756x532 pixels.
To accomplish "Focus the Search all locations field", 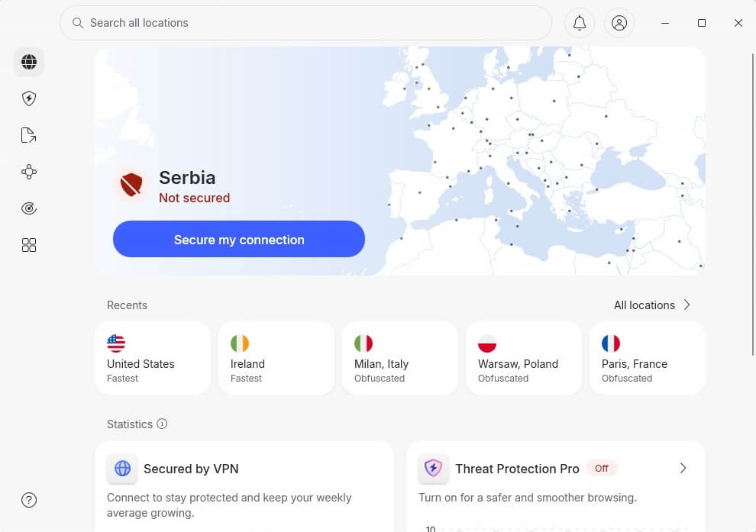I will 305,23.
